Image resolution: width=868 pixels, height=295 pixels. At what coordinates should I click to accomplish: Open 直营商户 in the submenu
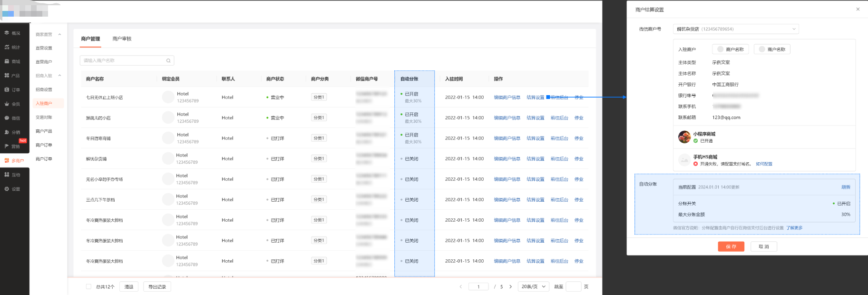[44, 62]
